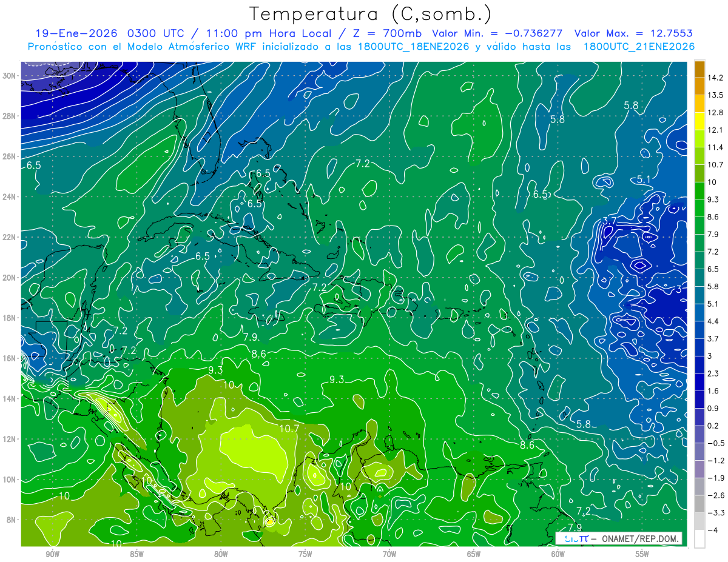Click the colorbar label '11.4'

click(x=715, y=147)
